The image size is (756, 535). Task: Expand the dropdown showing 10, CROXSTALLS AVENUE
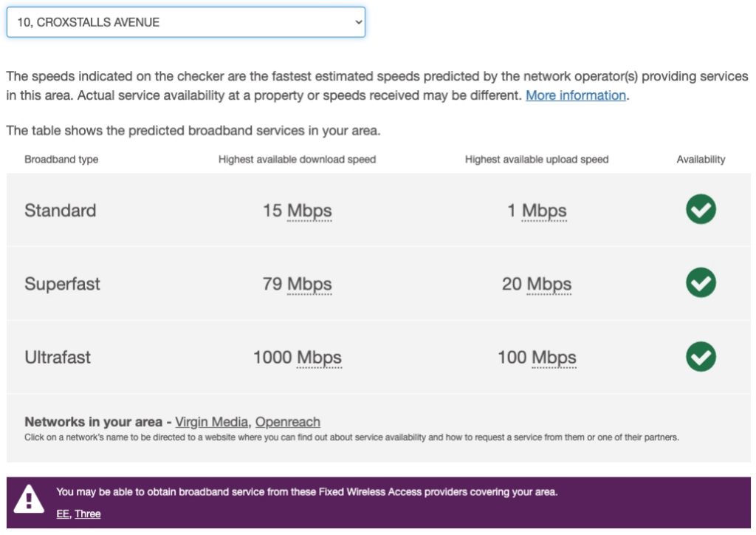click(x=185, y=22)
